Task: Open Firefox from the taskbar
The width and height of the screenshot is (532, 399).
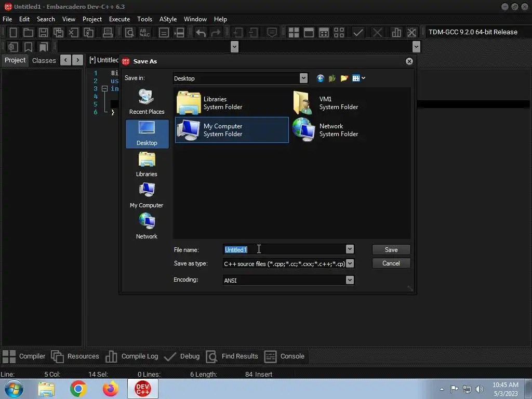Action: [111, 389]
